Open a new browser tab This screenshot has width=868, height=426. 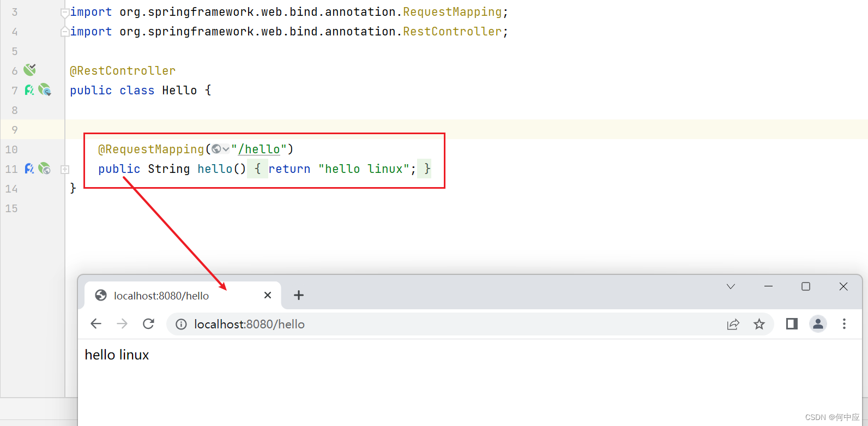point(299,295)
